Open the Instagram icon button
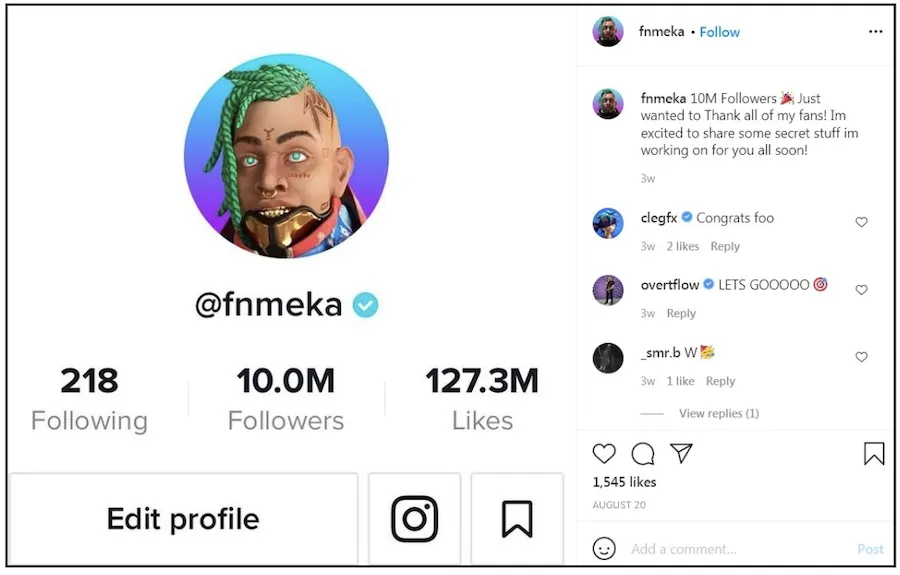The height and width of the screenshot is (575, 900). tap(414, 519)
